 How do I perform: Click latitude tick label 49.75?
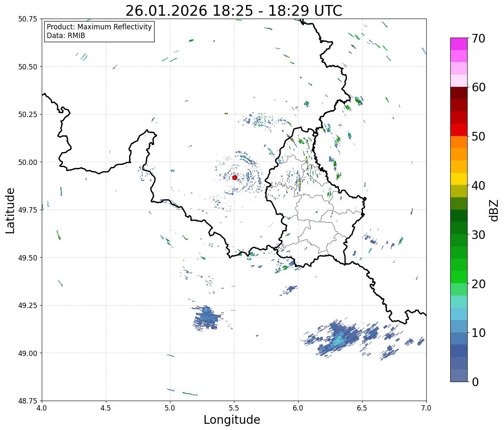pyautogui.click(x=28, y=210)
